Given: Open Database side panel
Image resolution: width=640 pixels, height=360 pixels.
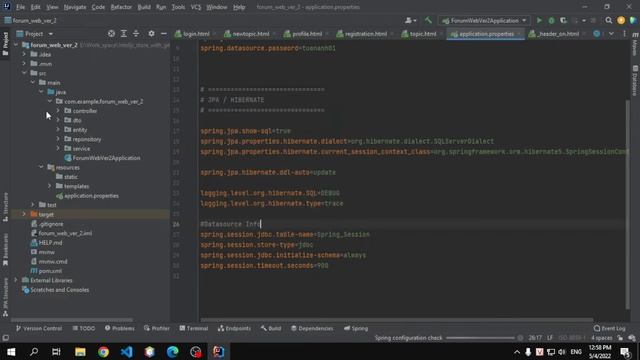Looking at the screenshot, I should point(635,80).
